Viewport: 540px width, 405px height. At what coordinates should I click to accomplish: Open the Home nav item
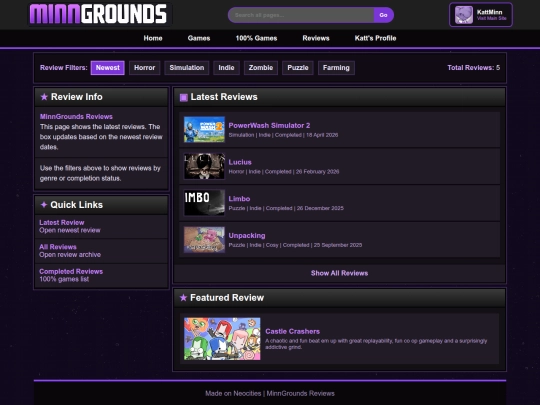tap(153, 38)
